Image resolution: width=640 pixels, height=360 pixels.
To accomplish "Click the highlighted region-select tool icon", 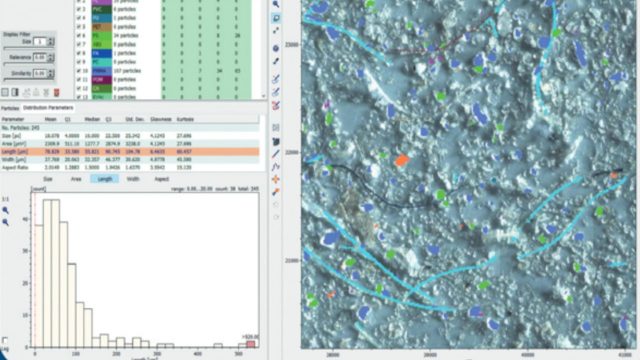I will click(276, 18).
